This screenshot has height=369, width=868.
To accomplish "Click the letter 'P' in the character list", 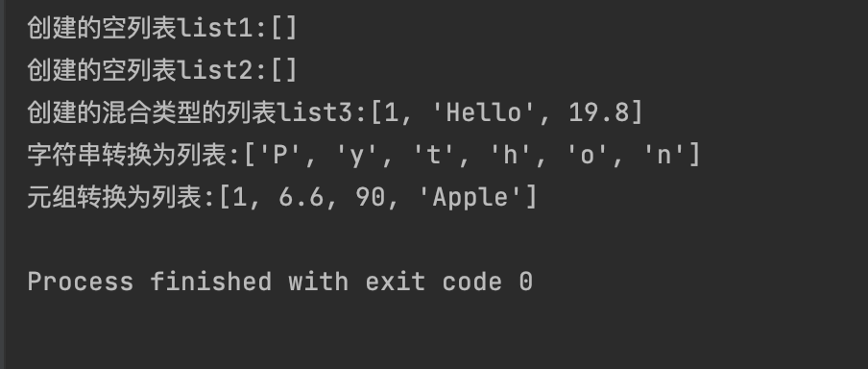I will pyautogui.click(x=279, y=156).
